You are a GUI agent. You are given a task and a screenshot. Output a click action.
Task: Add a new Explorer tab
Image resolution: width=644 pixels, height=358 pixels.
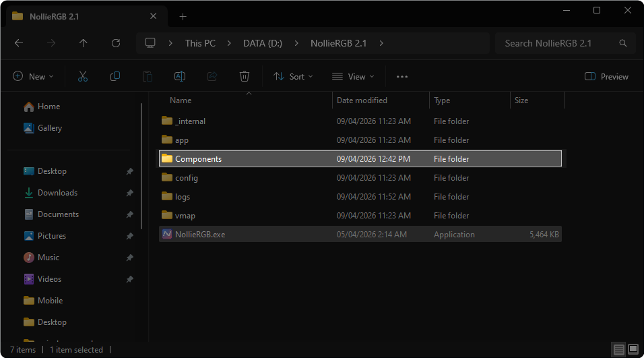pos(183,16)
